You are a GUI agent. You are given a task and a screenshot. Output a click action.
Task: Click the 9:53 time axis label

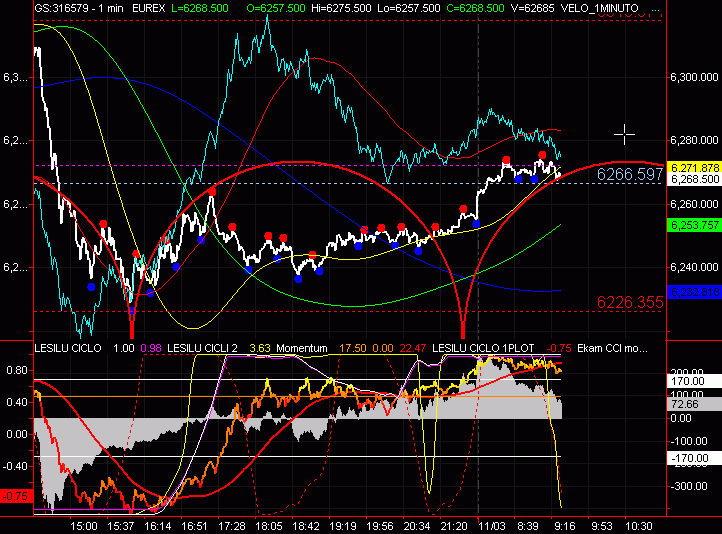pos(602,526)
